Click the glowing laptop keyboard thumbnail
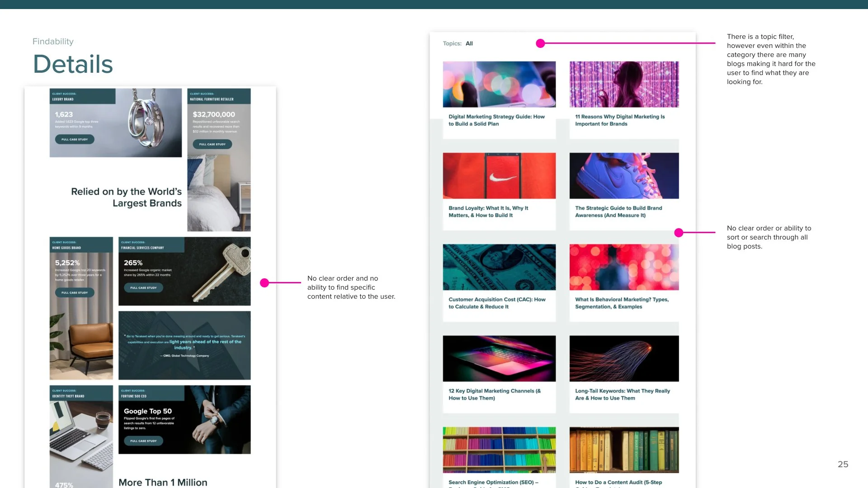The height and width of the screenshot is (488, 868). 499,359
